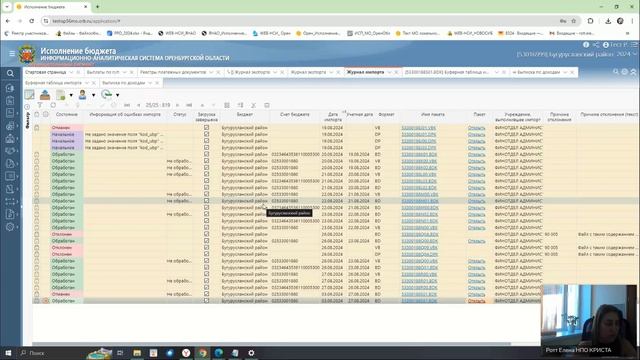The width and height of the screenshot is (640, 360).
Task: Switch to 'Реестры платежных документов' tab
Action: (x=173, y=72)
